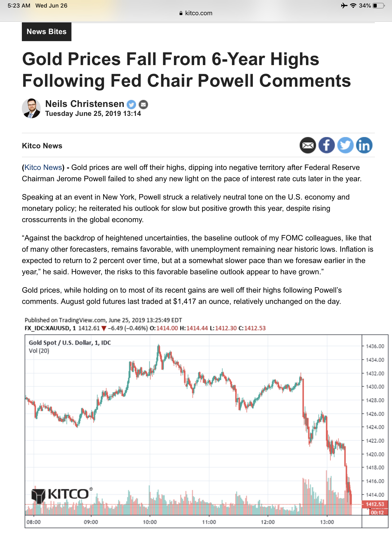View author profile photo
This screenshot has width=392, height=534.
click(x=31, y=108)
